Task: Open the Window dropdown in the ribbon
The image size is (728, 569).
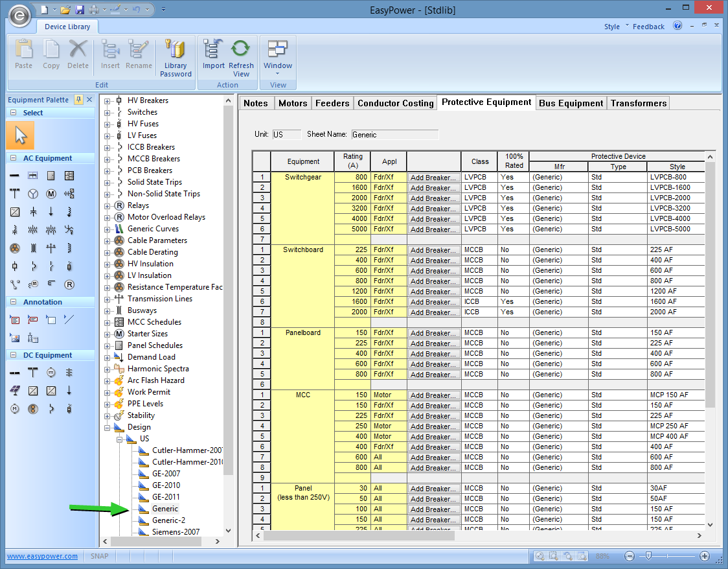Action: coord(278,58)
